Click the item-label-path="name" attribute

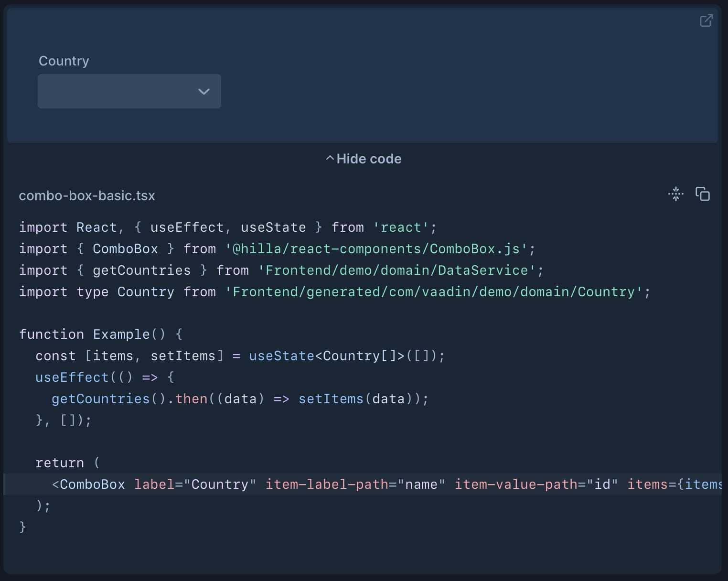tap(355, 484)
